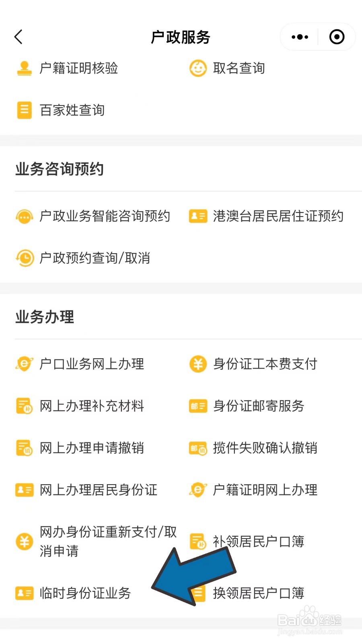
Task: Tap the 户政业务智能咨询预约 chat icon
Action: pos(24,216)
